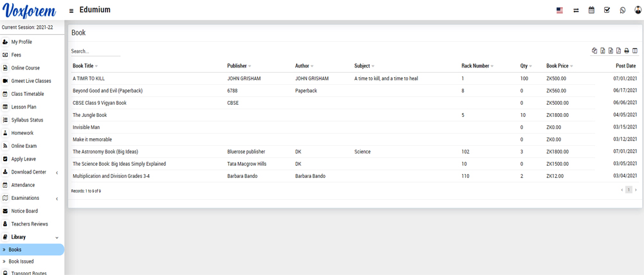Toggle the sidebar hamburger menu
The image size is (644, 275).
click(x=71, y=11)
